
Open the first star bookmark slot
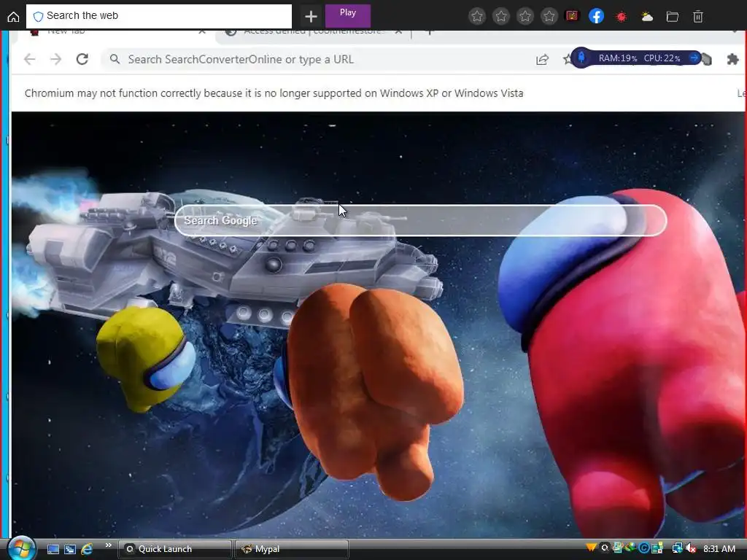click(477, 17)
